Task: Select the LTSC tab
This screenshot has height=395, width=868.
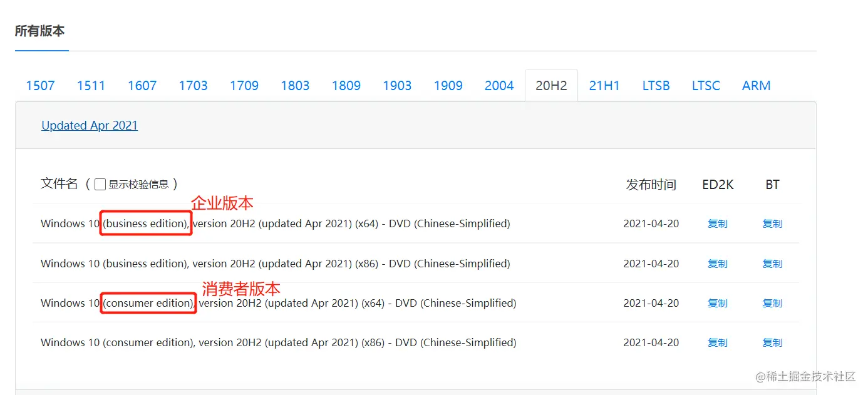Action: point(706,86)
